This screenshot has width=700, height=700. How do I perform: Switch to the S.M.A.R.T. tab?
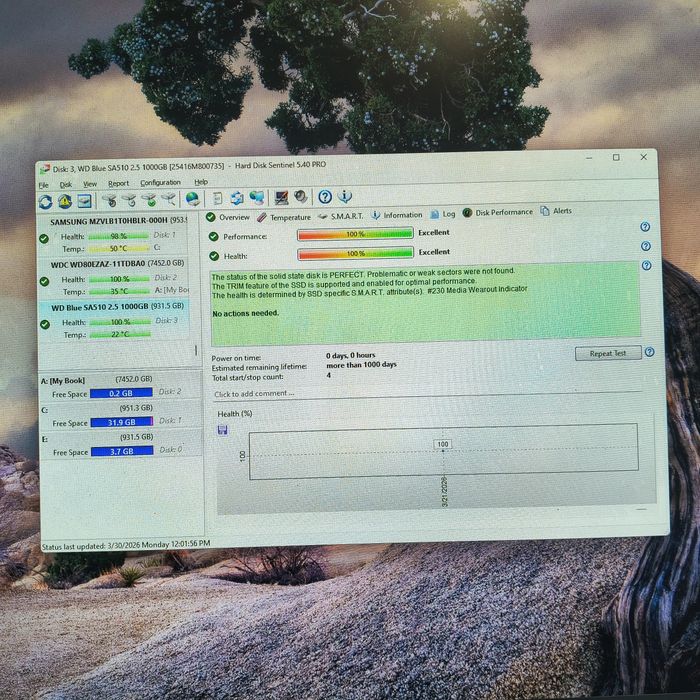[341, 217]
